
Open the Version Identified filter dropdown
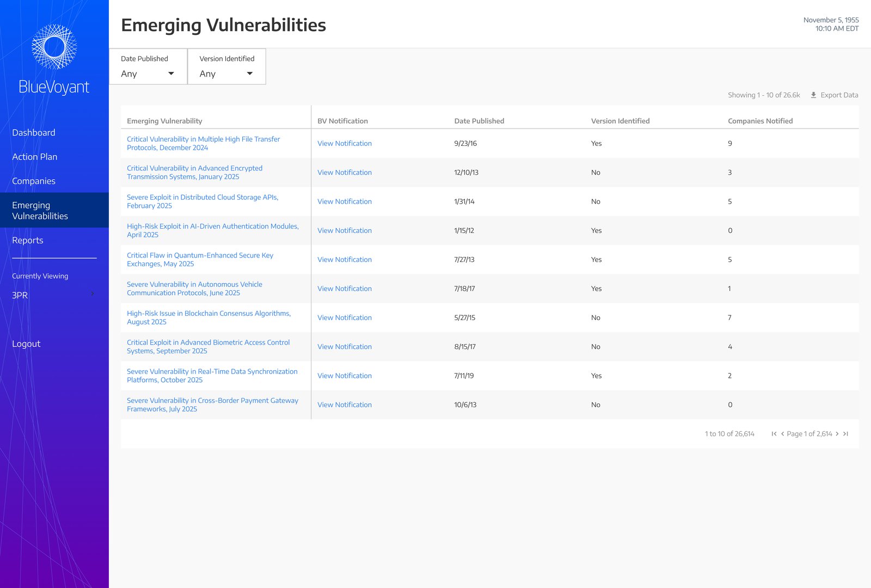click(x=226, y=66)
